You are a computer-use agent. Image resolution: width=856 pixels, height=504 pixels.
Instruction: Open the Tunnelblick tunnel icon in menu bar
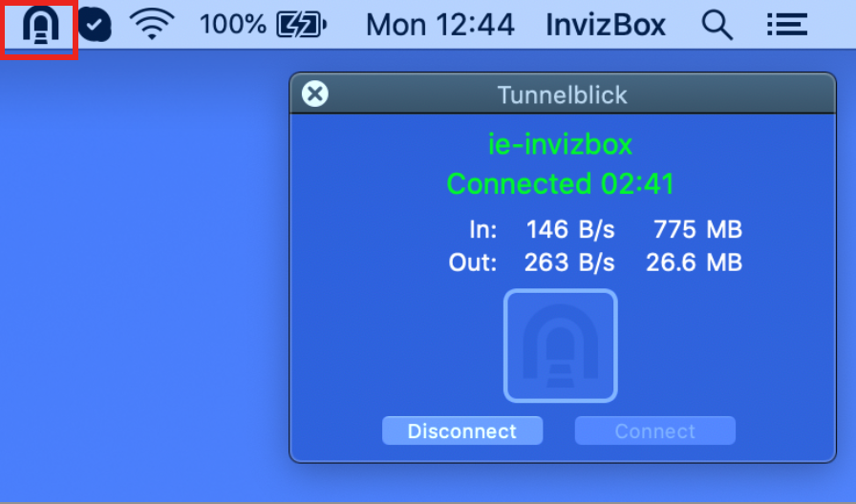40,25
